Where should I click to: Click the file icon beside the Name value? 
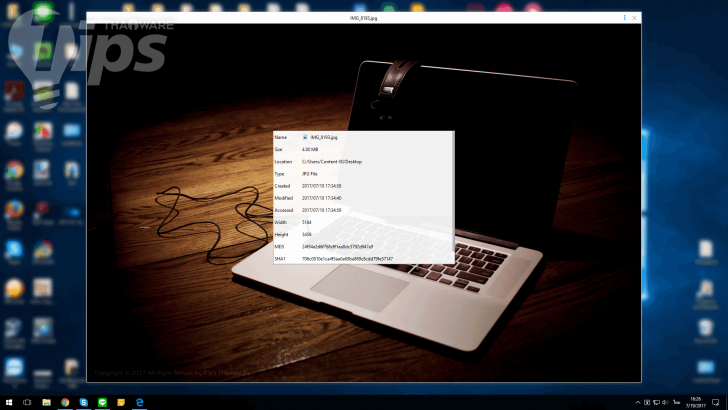(x=305, y=137)
